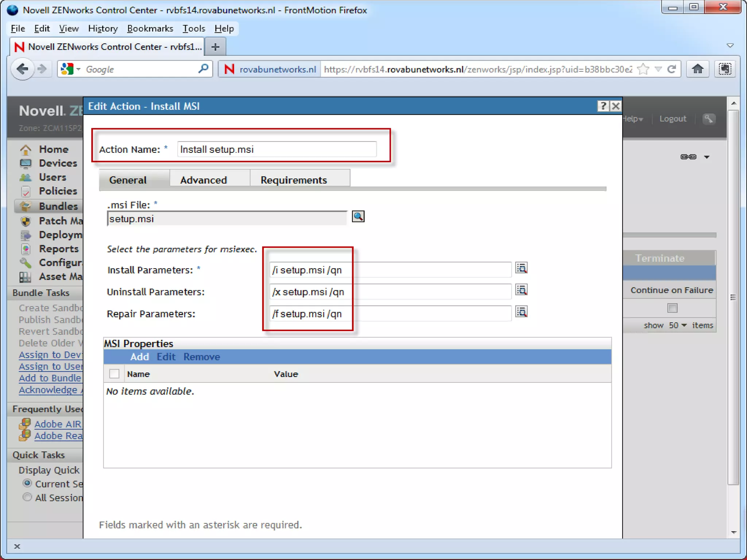Open the URL history dropdown arrow
The height and width of the screenshot is (560, 747).
click(x=658, y=69)
